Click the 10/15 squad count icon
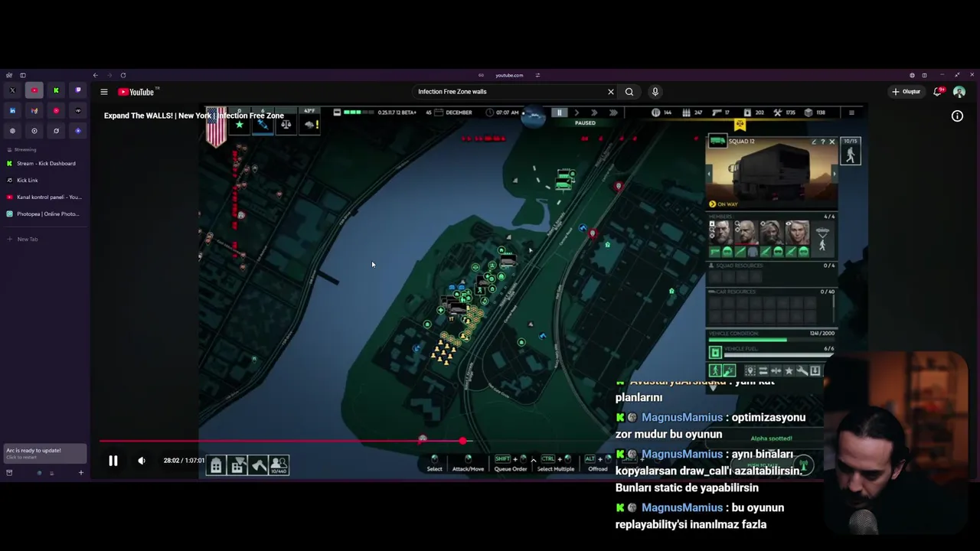This screenshot has height=551, width=980. click(x=851, y=151)
